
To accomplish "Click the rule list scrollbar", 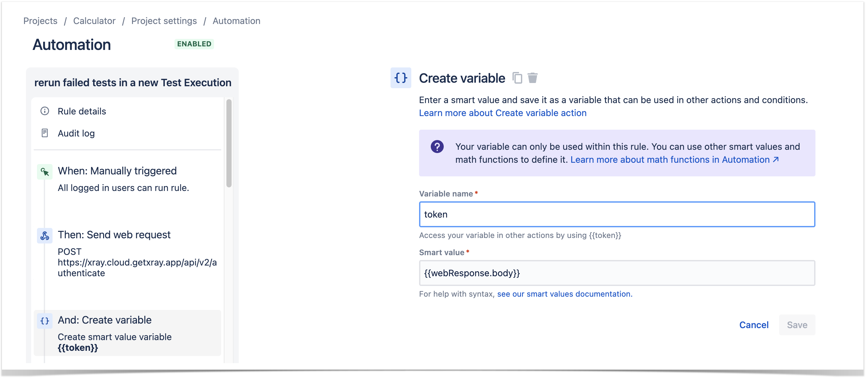I will point(229,143).
